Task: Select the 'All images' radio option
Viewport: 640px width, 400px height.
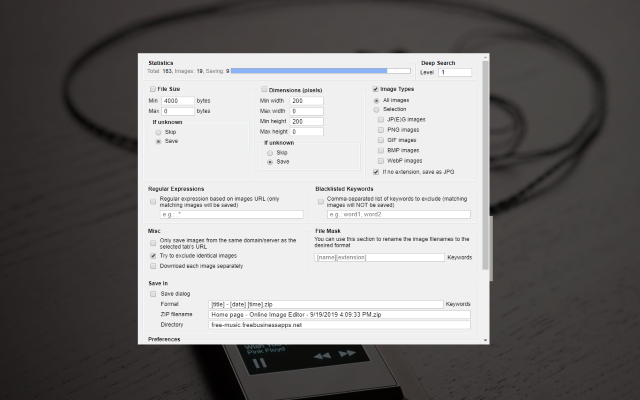Action: coord(376,100)
